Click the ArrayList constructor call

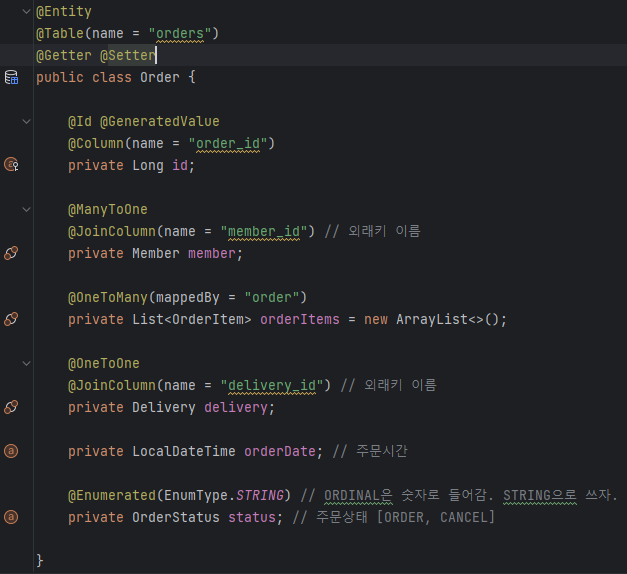click(448, 319)
